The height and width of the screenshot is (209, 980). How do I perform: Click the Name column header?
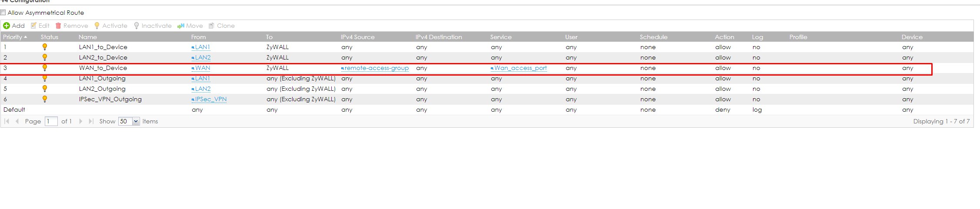(x=88, y=37)
